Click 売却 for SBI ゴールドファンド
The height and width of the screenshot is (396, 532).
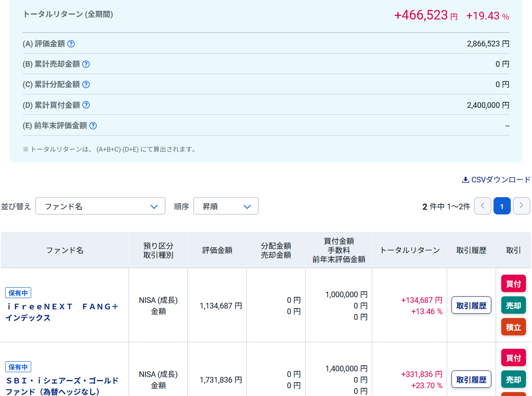click(513, 380)
